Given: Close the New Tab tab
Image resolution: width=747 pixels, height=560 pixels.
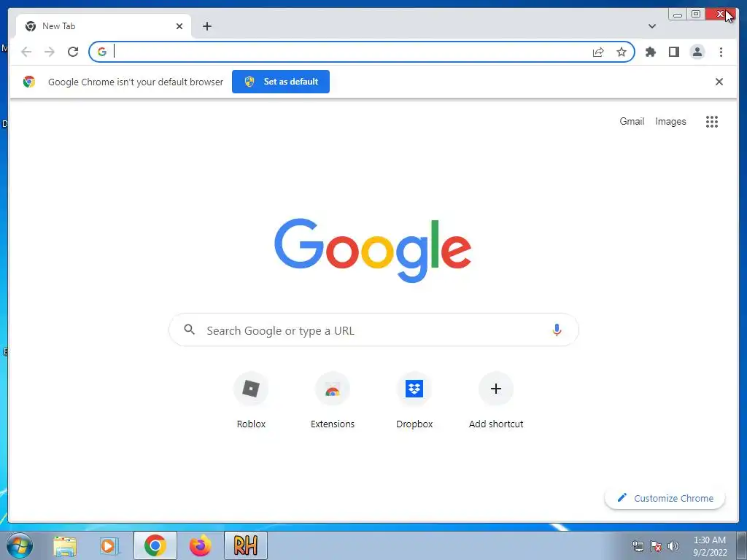Looking at the screenshot, I should 179,26.
